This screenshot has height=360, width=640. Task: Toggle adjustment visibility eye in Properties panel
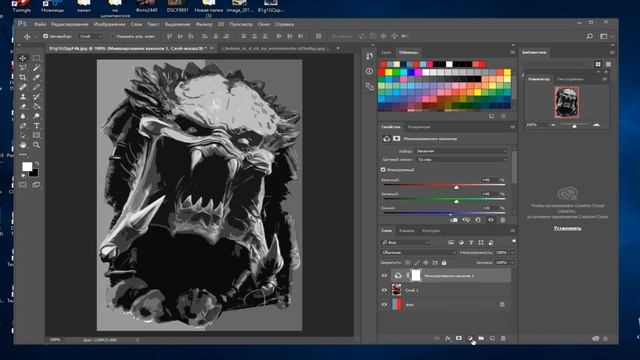pyautogui.click(x=491, y=220)
